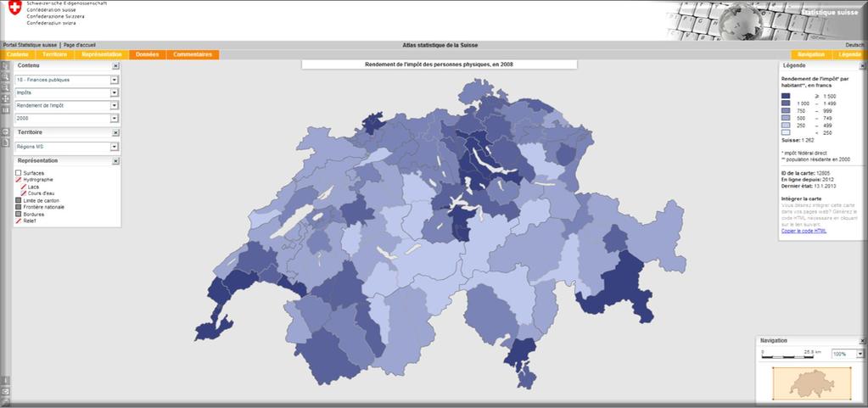This screenshot has height=408, width=868.
Task: Toggle the Bordures checkbox
Action: pyautogui.click(x=19, y=214)
